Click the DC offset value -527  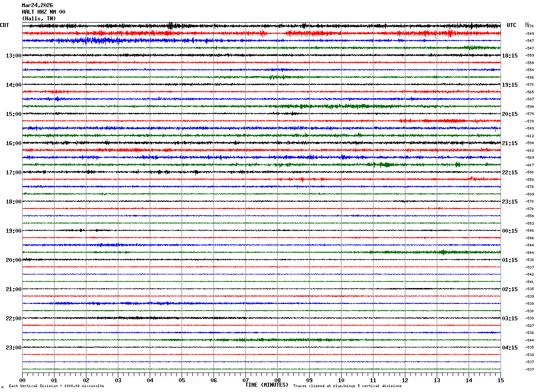pos(529,326)
